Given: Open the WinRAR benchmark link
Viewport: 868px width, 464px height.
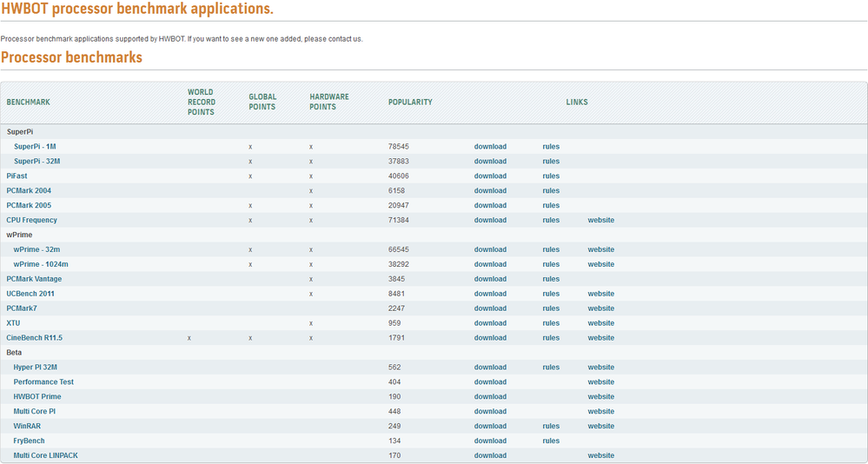Looking at the screenshot, I should point(27,426).
